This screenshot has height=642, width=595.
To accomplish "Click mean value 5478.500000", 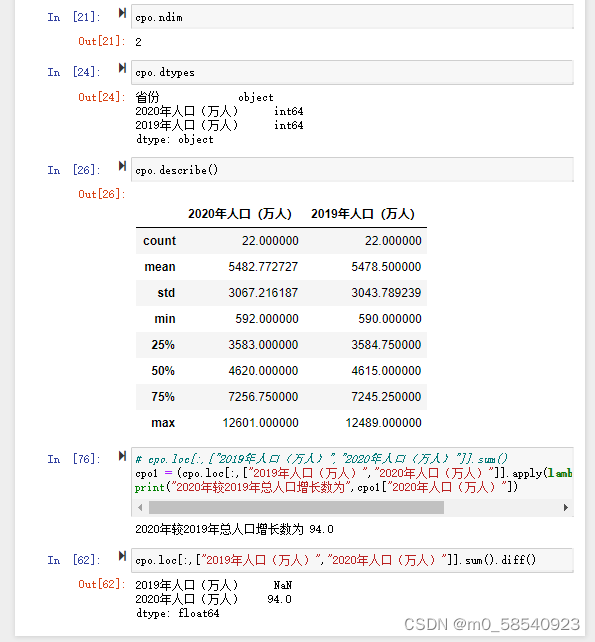I will pos(386,267).
